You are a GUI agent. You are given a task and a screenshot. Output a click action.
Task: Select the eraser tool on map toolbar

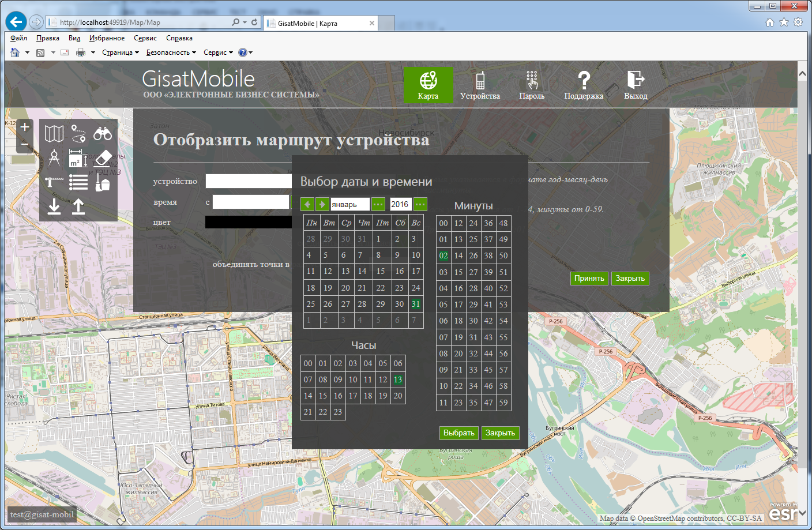coord(103,158)
